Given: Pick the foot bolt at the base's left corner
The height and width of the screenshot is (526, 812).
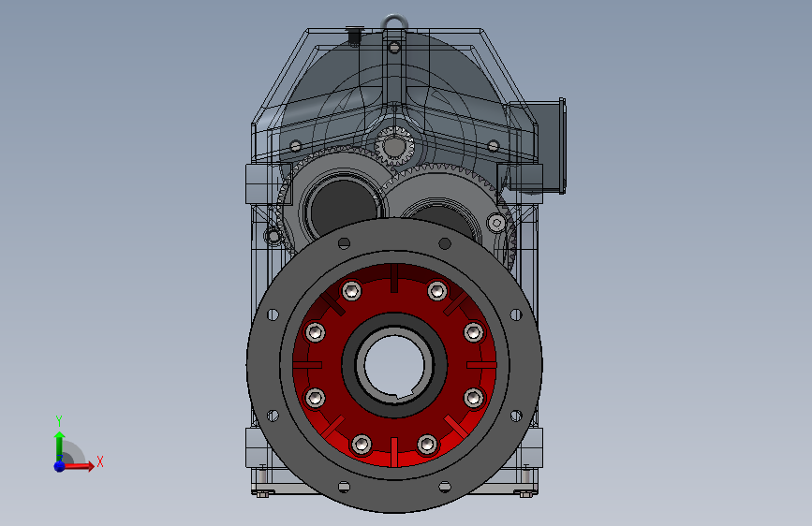Looking at the screenshot, I should (x=262, y=494).
